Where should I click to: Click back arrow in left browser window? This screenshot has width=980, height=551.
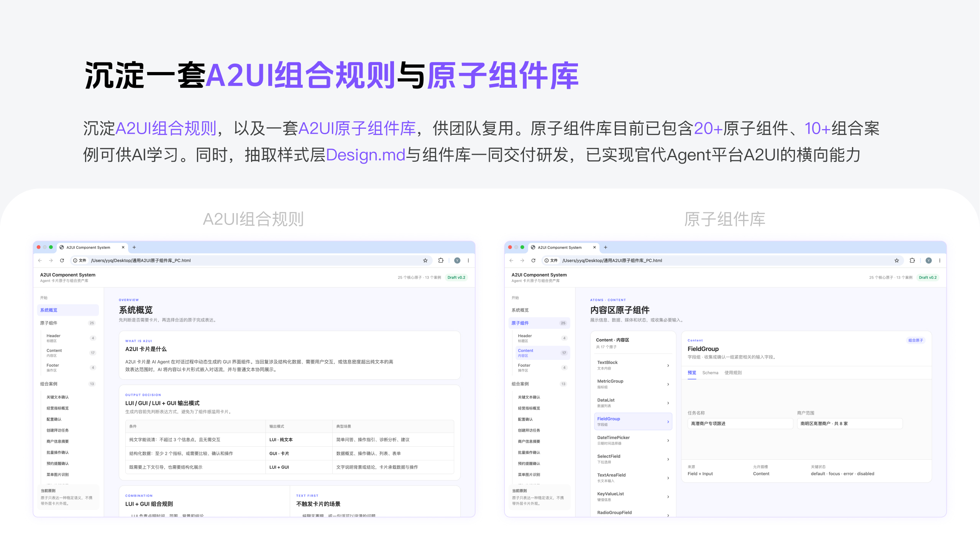[40, 261]
